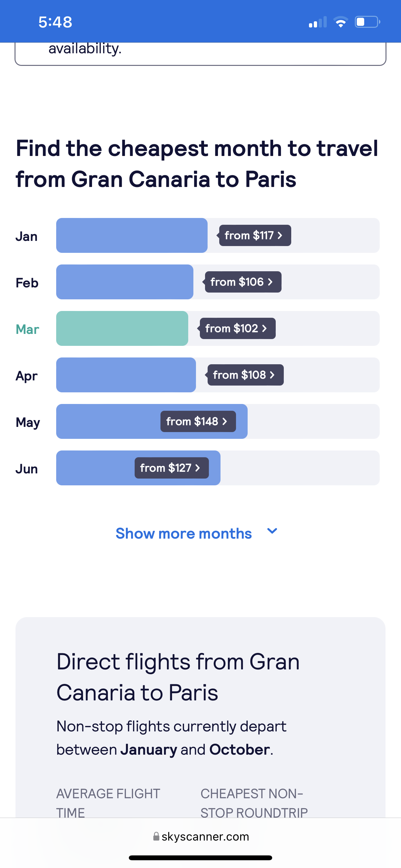Tap the battery indicator icon
Image resolution: width=401 pixels, height=868 pixels.
367,22
